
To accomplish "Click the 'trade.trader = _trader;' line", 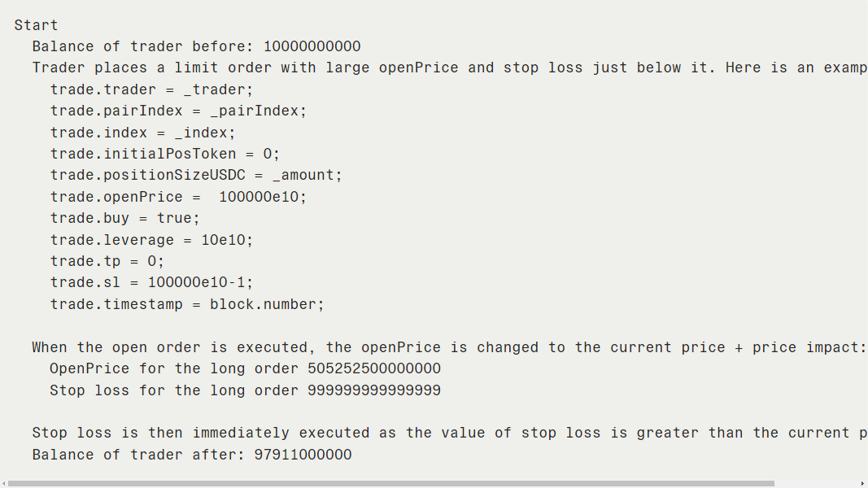I will [151, 89].
